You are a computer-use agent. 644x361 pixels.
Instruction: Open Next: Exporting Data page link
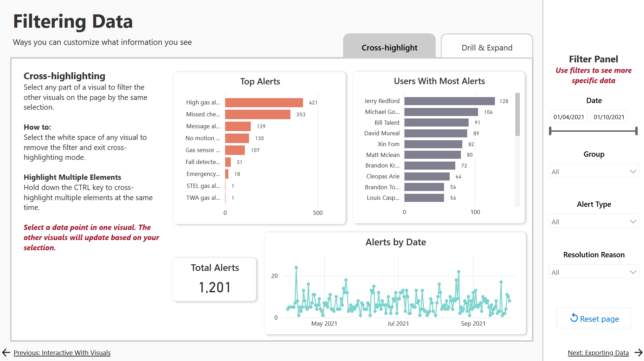pos(598,353)
